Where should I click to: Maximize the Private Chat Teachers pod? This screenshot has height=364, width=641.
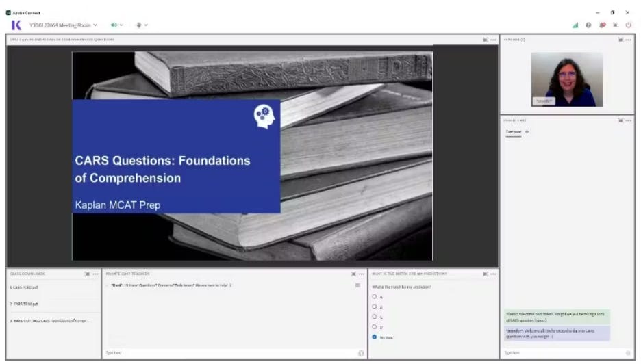pos(353,274)
